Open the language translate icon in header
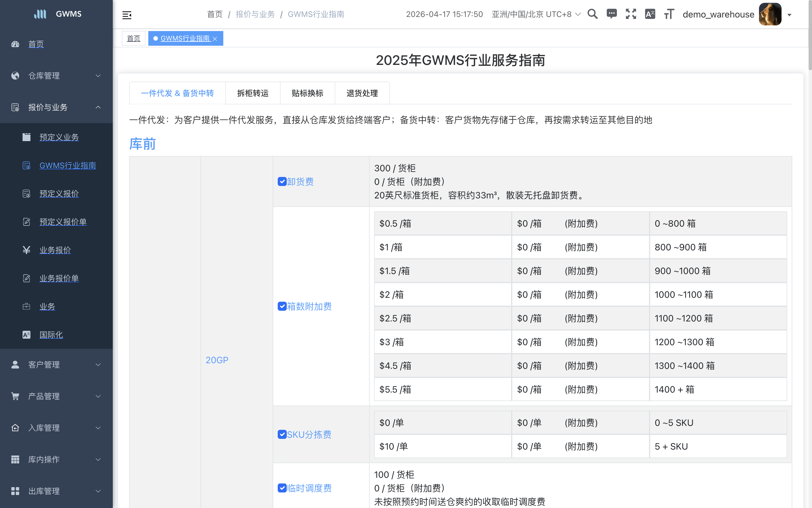 tap(650, 14)
